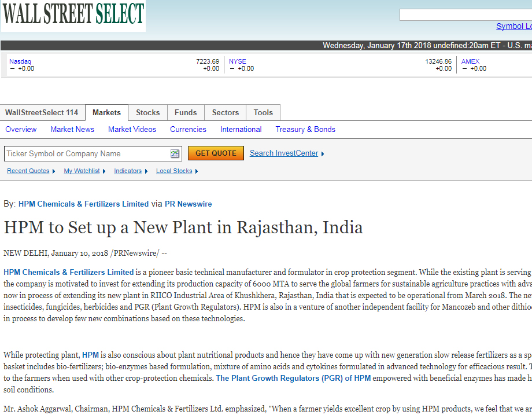Click the chart icon in ticker field
This screenshot has width=532, height=415.
[x=175, y=153]
